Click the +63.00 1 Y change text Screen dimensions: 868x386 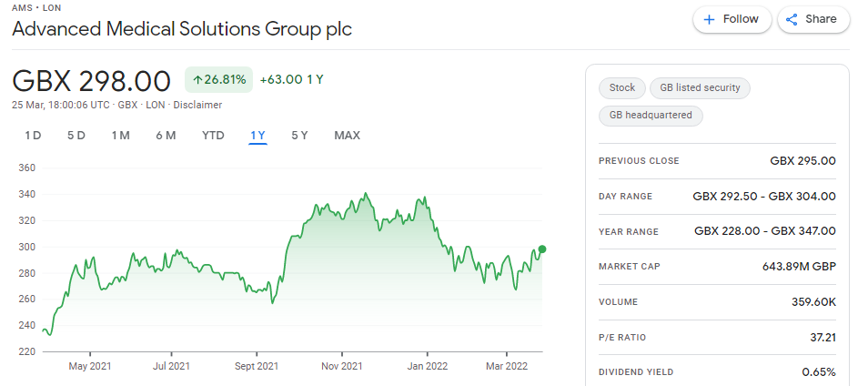(x=291, y=79)
